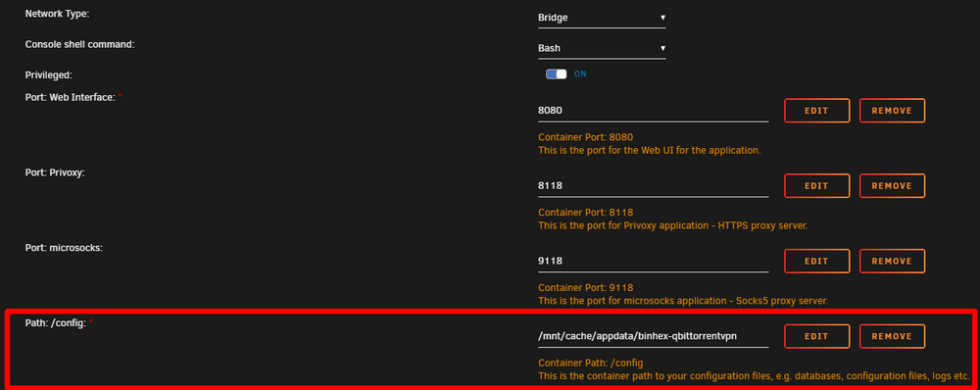Screen dimensions: 980x390
Task: Click the microsocks Socks5 proxy description text
Action: (x=683, y=301)
